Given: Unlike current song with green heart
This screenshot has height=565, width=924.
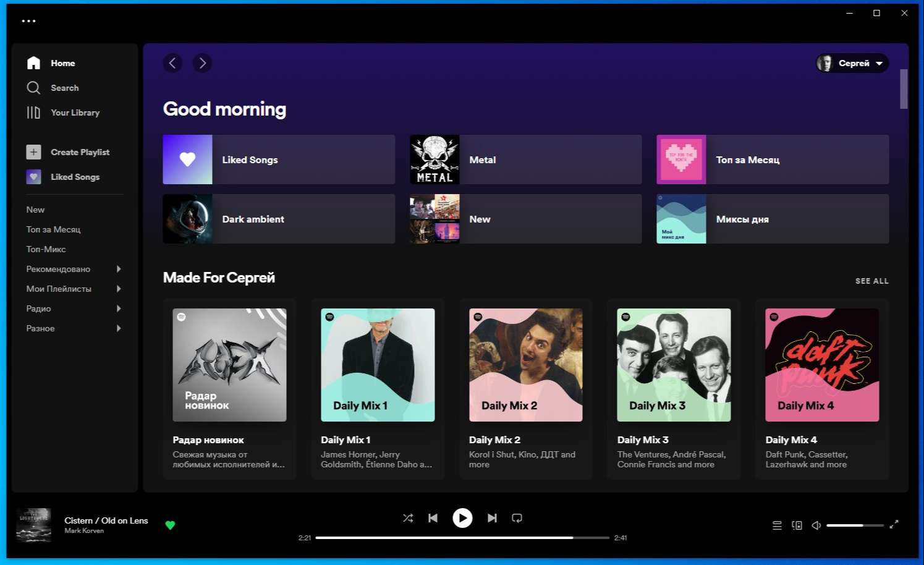Looking at the screenshot, I should [170, 525].
